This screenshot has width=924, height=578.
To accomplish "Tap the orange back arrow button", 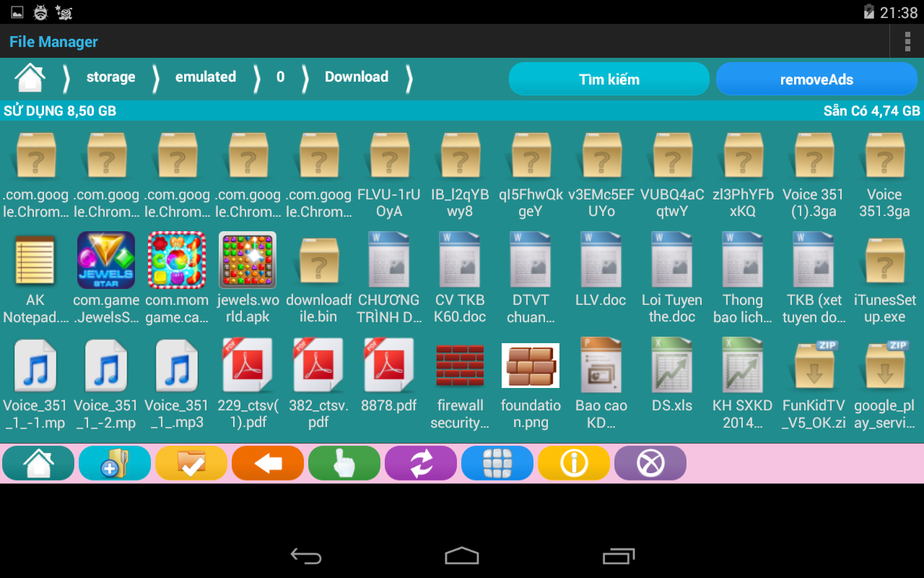I will tap(268, 463).
